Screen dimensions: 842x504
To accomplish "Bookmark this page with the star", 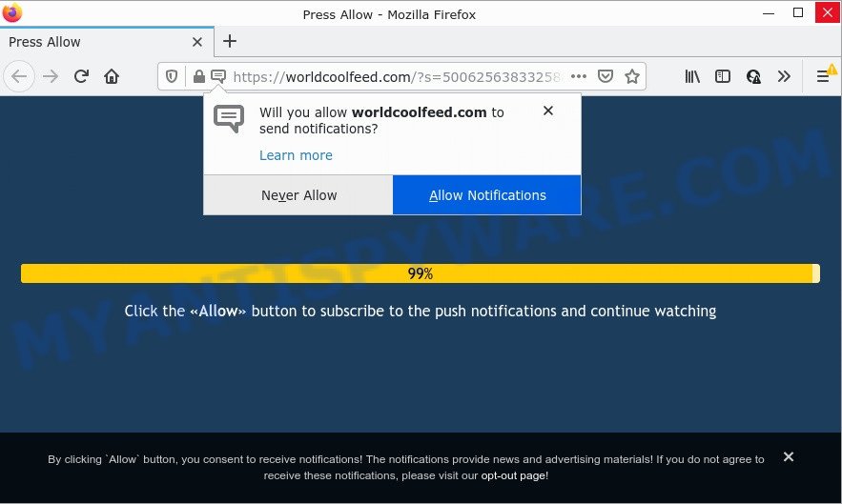I will coord(632,77).
